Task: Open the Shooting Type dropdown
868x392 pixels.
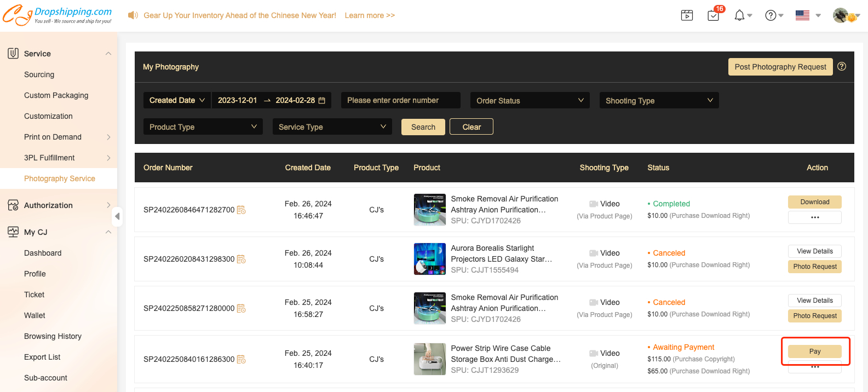Action: (659, 100)
